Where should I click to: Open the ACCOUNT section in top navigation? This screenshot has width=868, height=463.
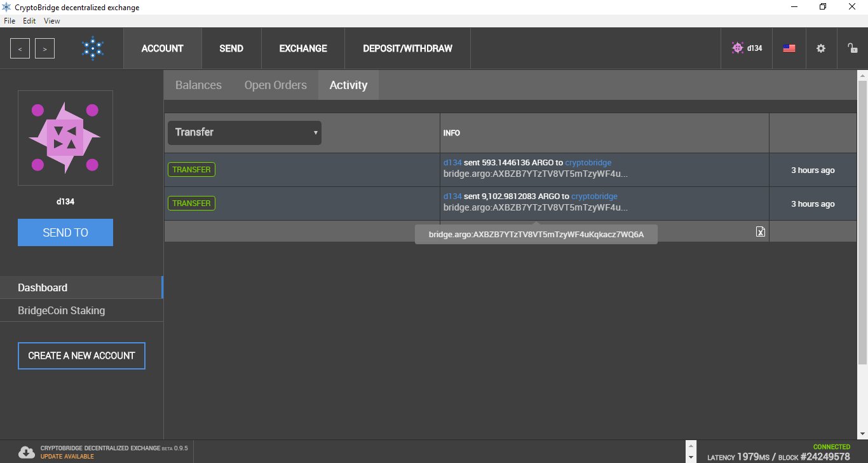click(x=162, y=48)
